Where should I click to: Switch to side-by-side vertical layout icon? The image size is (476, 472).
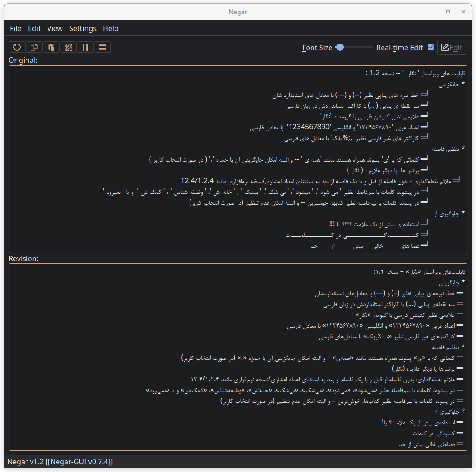tap(85, 47)
